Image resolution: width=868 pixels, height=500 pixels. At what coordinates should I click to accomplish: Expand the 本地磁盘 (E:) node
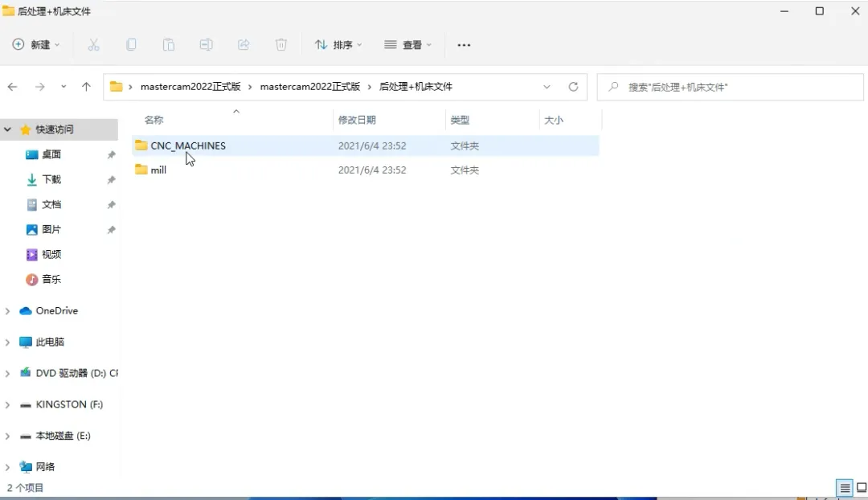8,436
